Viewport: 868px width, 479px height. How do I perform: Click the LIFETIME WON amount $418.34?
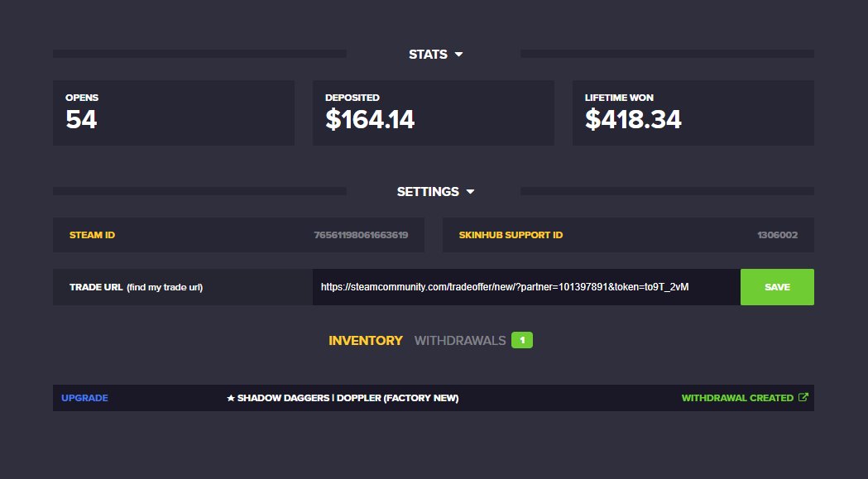click(x=633, y=119)
